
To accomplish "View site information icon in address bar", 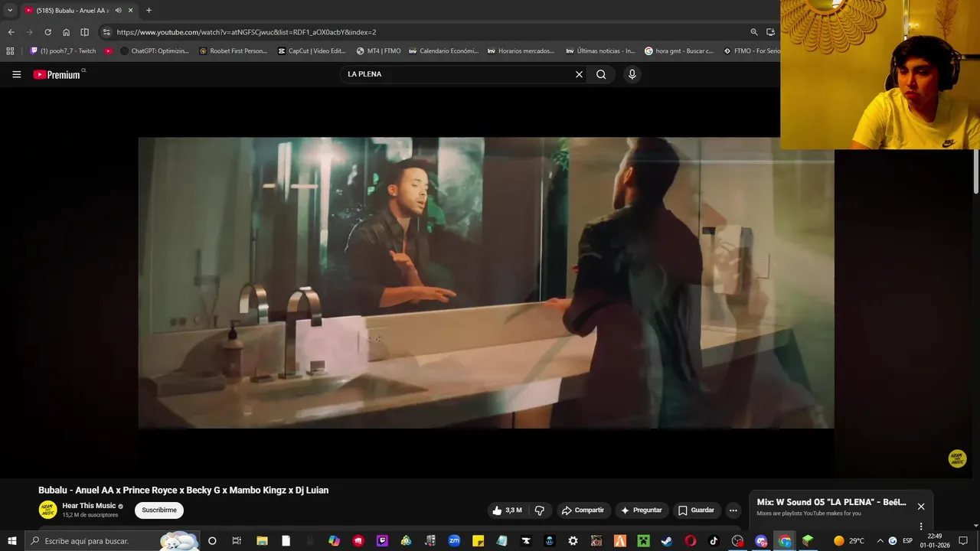I will pos(106,32).
